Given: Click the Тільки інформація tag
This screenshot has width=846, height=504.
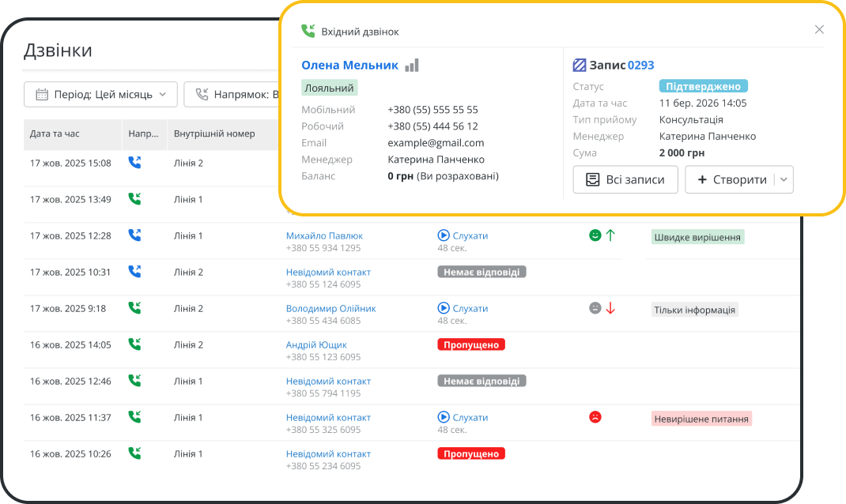Looking at the screenshot, I should 695,310.
